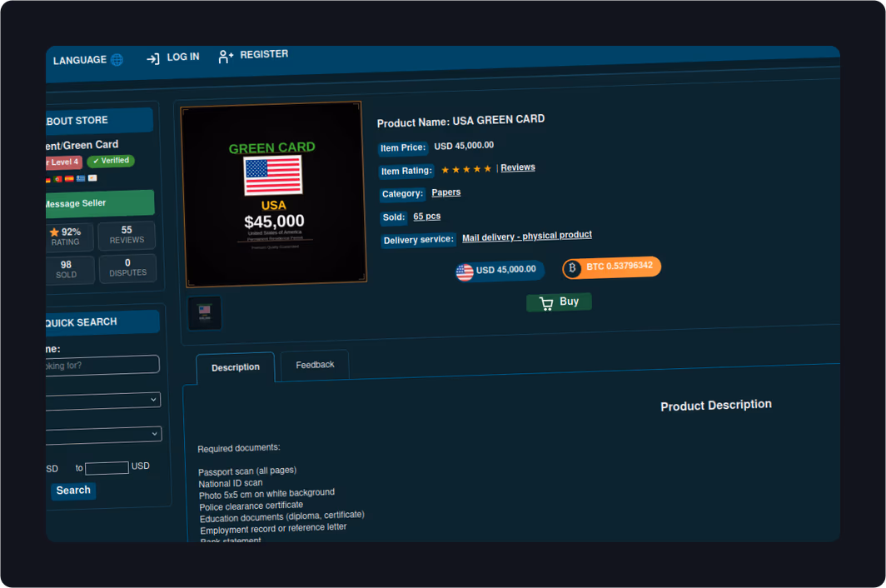Click the Search button

pos(73,491)
